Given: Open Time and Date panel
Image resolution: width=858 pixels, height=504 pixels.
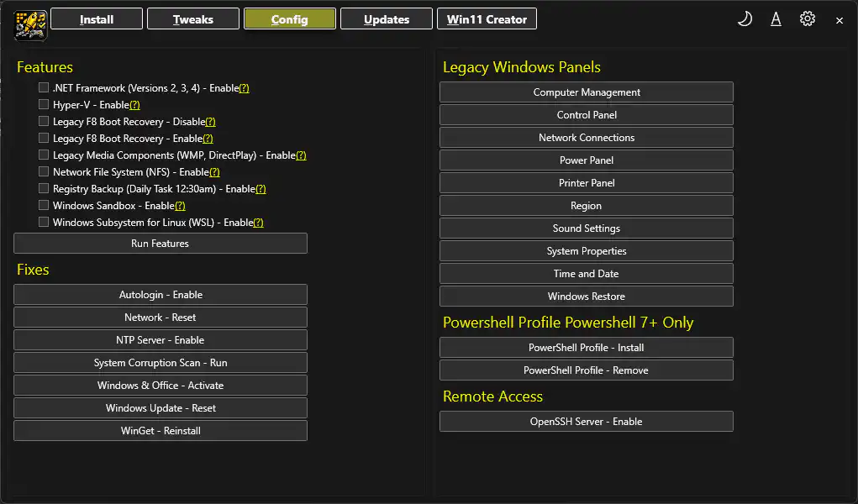Looking at the screenshot, I should [587, 274].
